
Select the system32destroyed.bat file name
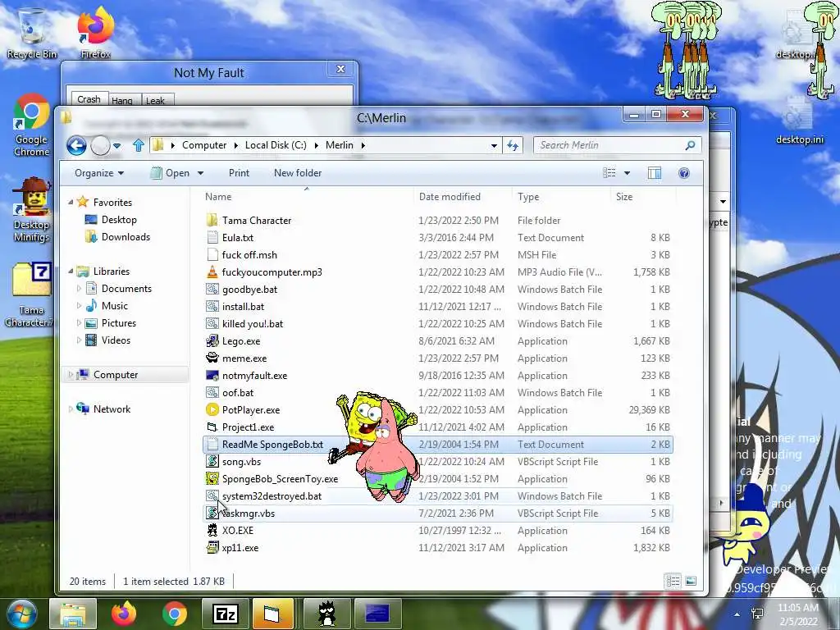(x=272, y=496)
